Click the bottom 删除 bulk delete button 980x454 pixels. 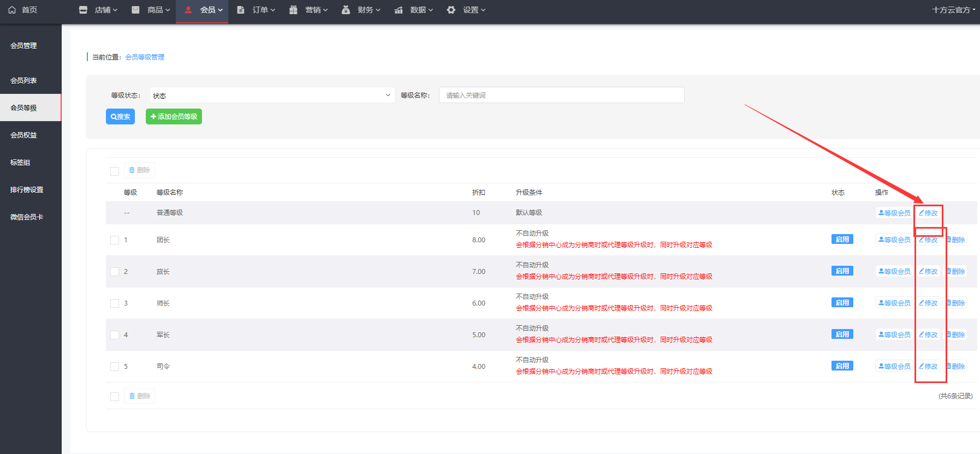pyautogui.click(x=139, y=396)
